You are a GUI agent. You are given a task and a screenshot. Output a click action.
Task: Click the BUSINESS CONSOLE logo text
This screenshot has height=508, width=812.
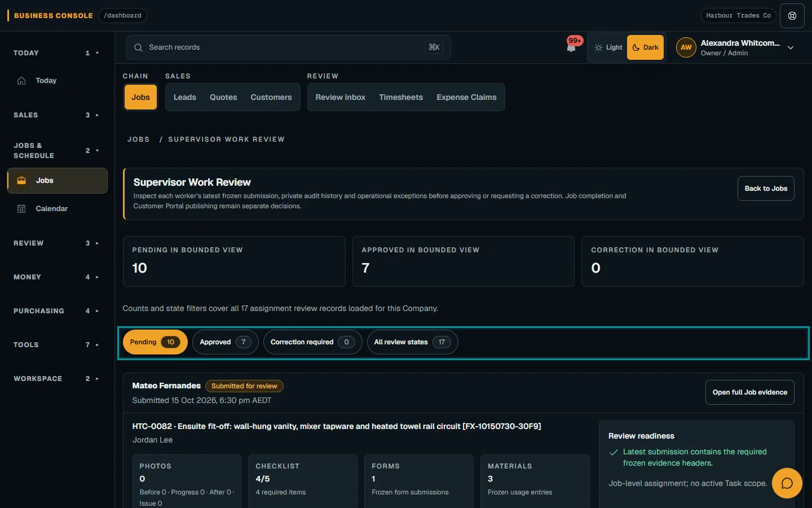pyautogui.click(x=54, y=16)
